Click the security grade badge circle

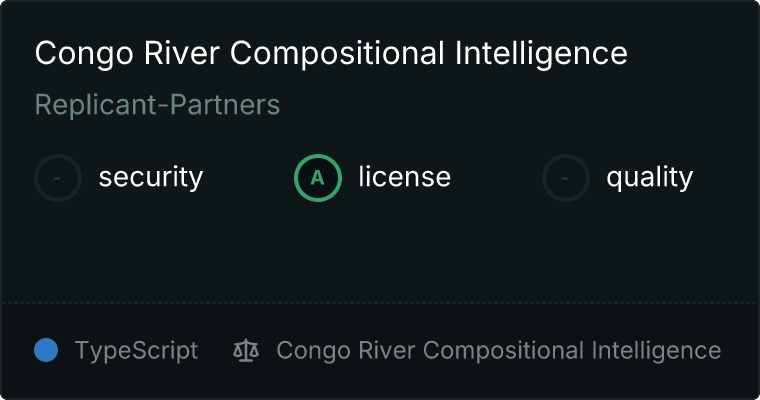pos(58,178)
